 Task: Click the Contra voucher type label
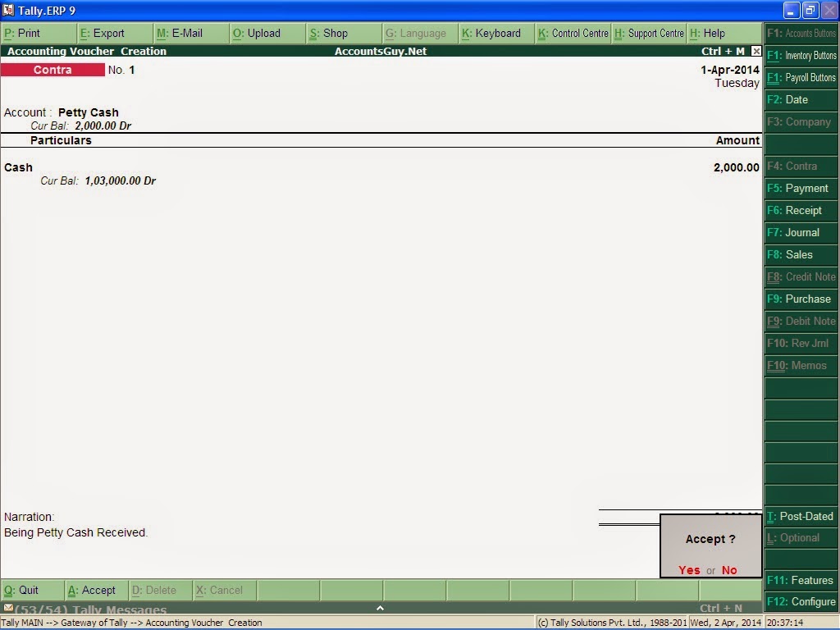pos(52,70)
